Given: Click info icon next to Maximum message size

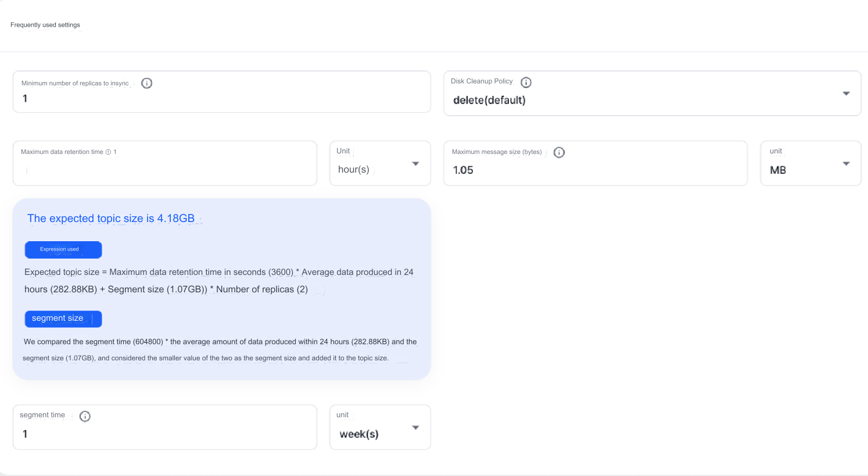Looking at the screenshot, I should pos(559,152).
